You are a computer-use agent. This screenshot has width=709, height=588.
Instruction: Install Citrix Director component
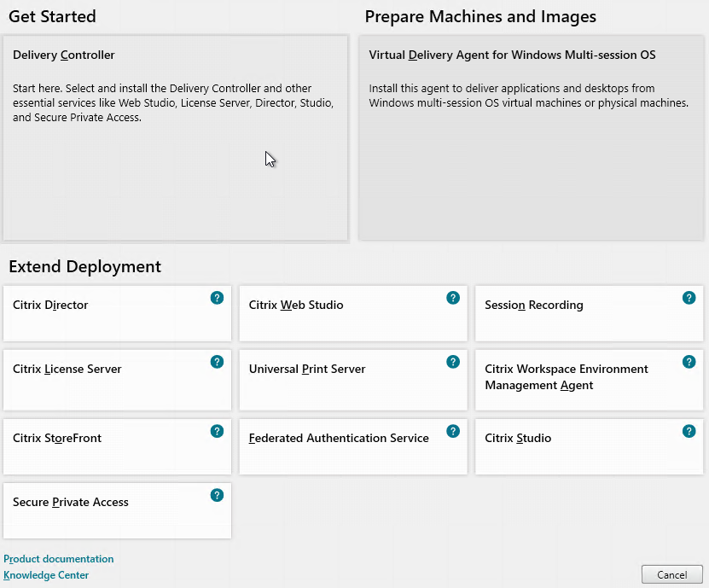(117, 313)
